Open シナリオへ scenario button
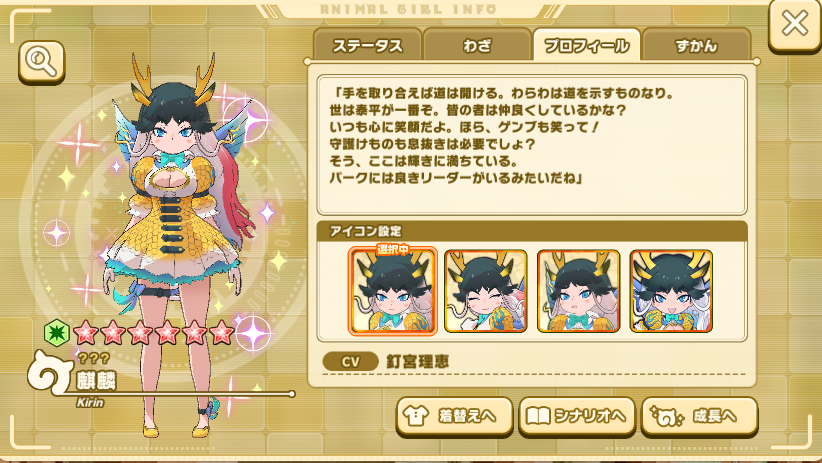Image resolution: width=822 pixels, height=463 pixels. 577,416
